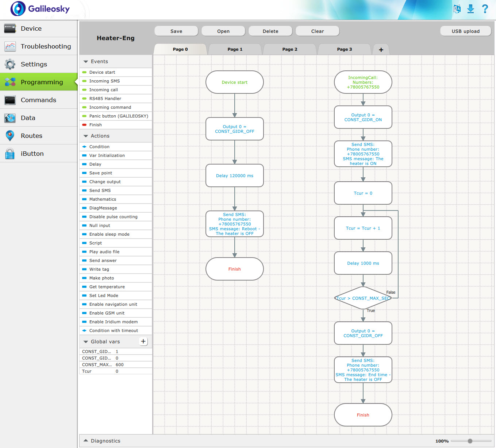Add a new page with plus tab
This screenshot has width=496, height=448.
(381, 50)
